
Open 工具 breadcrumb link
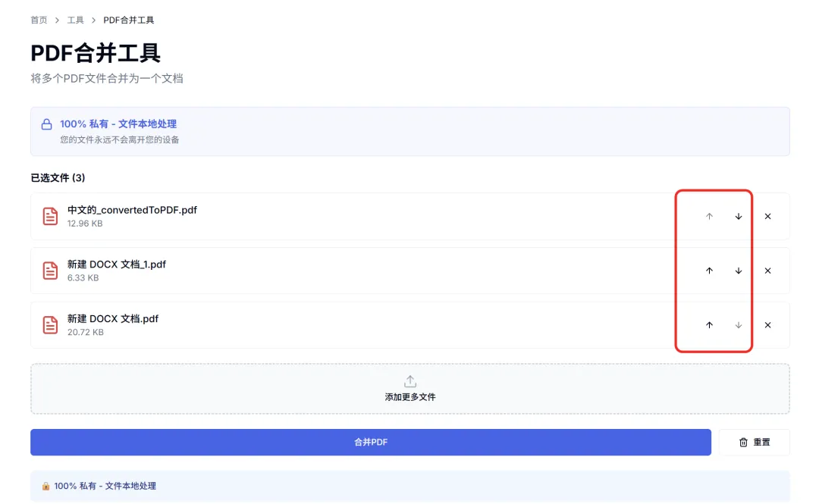[75, 20]
